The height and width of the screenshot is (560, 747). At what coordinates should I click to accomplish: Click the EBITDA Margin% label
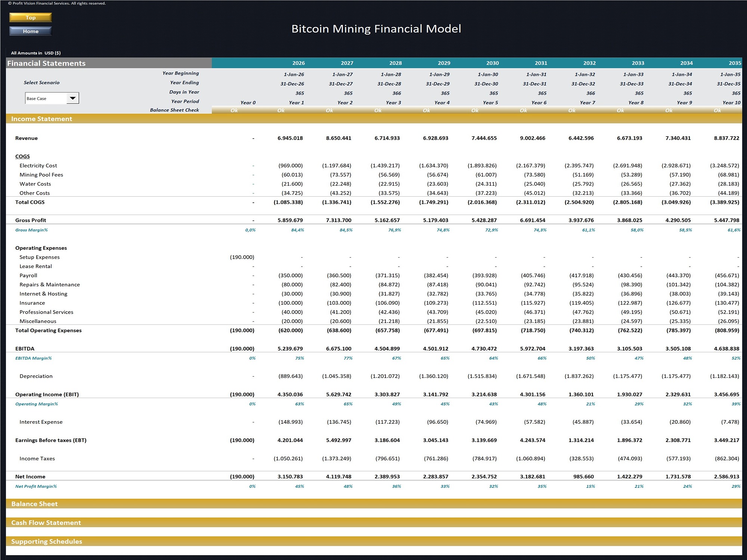[34, 358]
